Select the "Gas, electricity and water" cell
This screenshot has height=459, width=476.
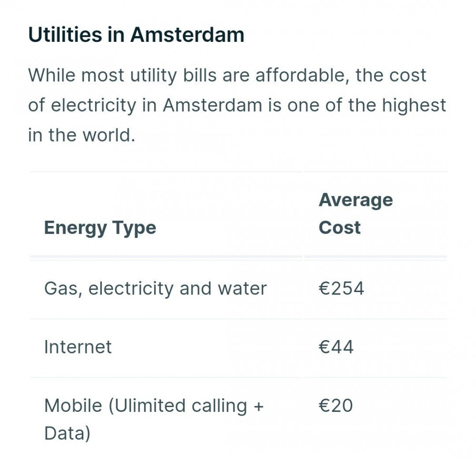pyautogui.click(x=155, y=288)
